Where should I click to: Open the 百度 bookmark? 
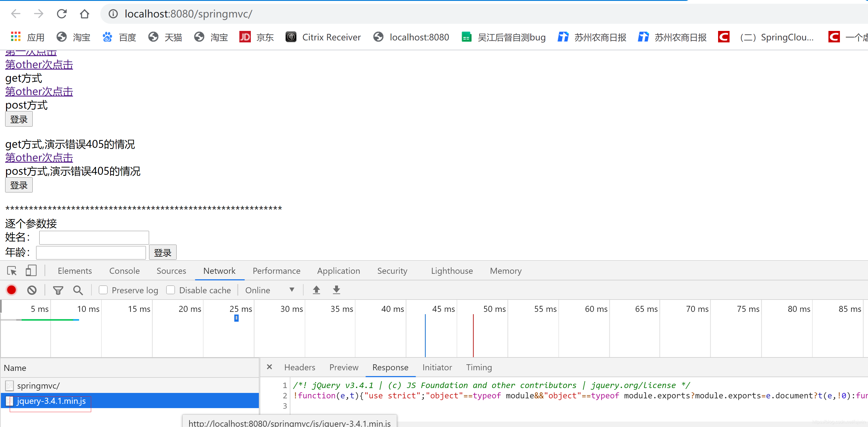click(119, 37)
